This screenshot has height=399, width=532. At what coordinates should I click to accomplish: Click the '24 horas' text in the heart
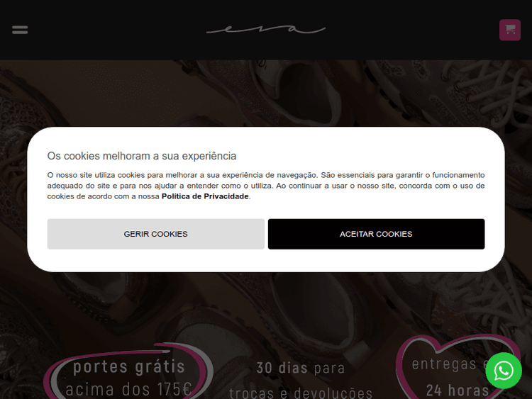[x=458, y=390]
